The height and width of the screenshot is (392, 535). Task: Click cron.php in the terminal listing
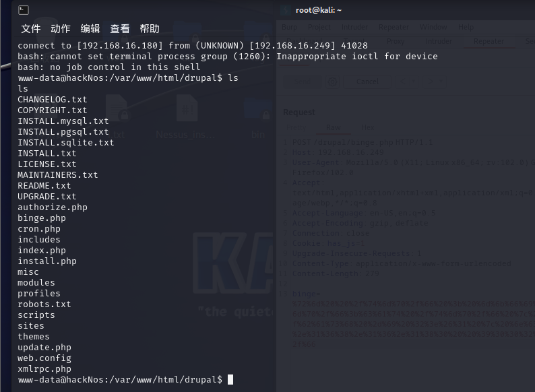[x=39, y=229]
